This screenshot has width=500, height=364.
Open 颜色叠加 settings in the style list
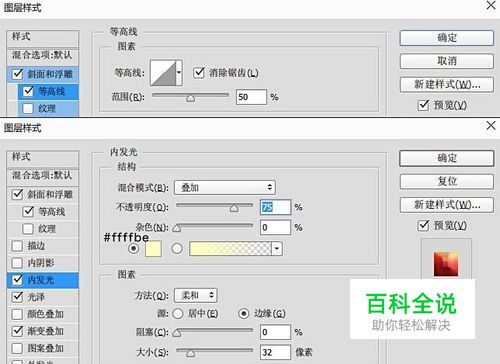click(46, 314)
